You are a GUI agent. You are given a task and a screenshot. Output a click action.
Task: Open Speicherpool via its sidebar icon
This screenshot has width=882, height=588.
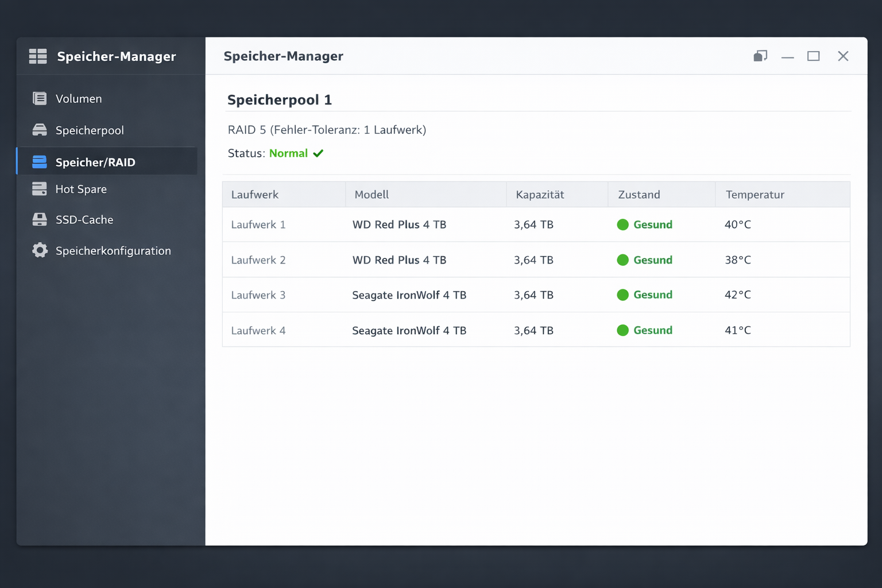(39, 130)
